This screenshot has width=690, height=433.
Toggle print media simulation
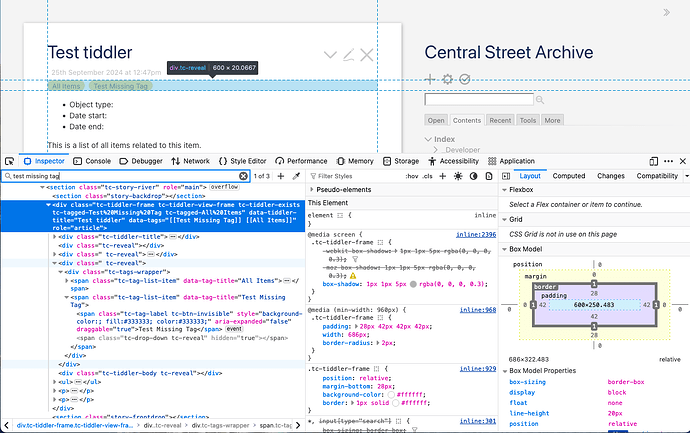tap(489, 176)
